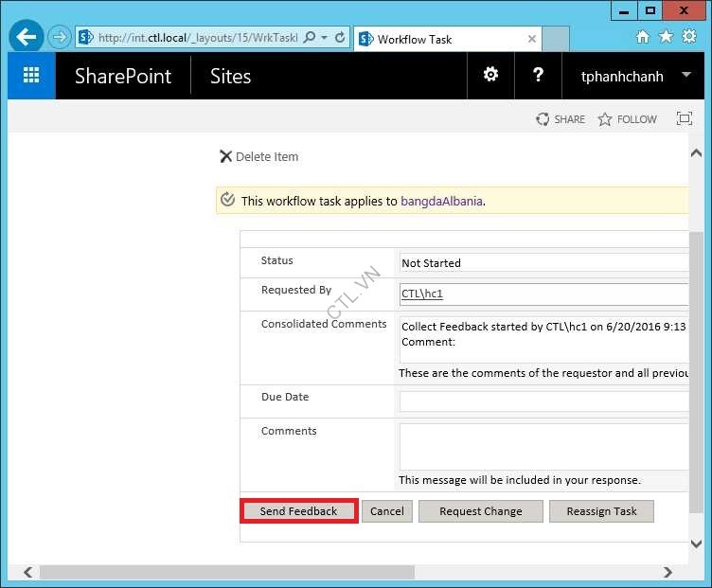Click the Send Feedback button

point(298,511)
